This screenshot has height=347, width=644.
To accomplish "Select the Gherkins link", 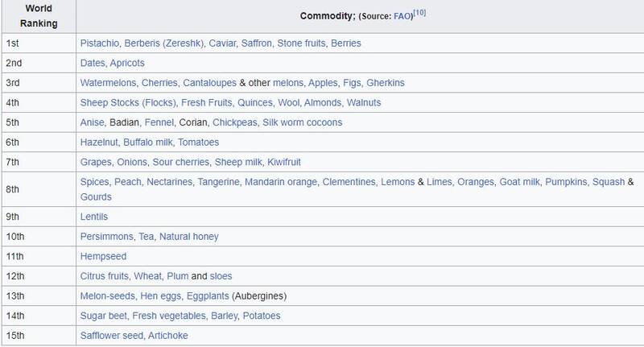I will point(386,83).
